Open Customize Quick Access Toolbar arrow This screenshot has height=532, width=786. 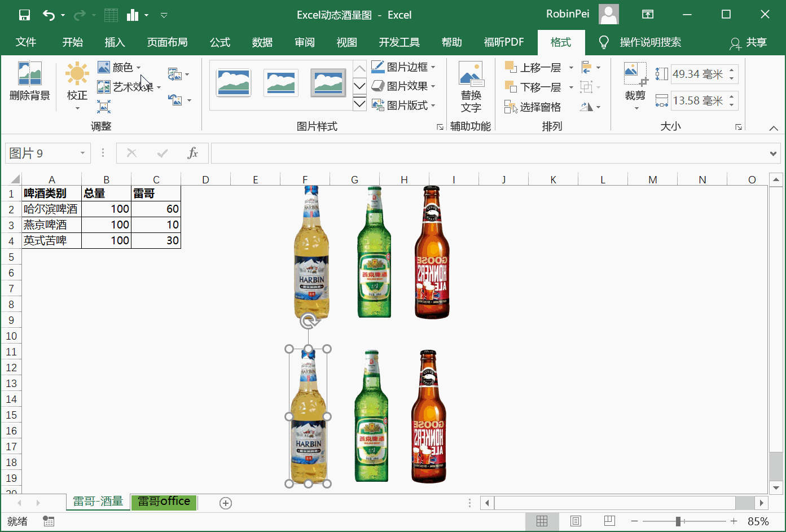(164, 15)
